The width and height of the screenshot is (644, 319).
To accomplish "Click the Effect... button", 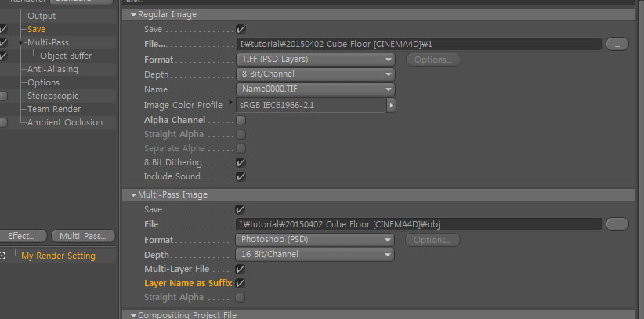I will point(21,236).
